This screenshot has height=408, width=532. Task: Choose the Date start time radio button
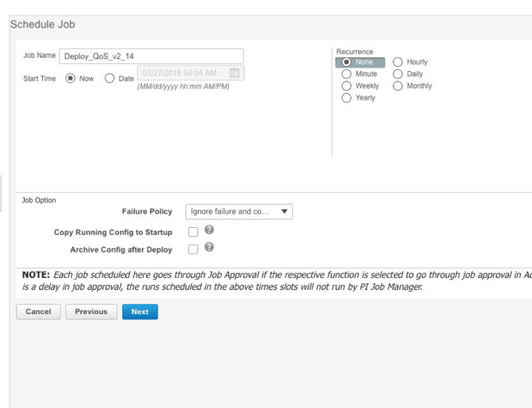click(110, 79)
